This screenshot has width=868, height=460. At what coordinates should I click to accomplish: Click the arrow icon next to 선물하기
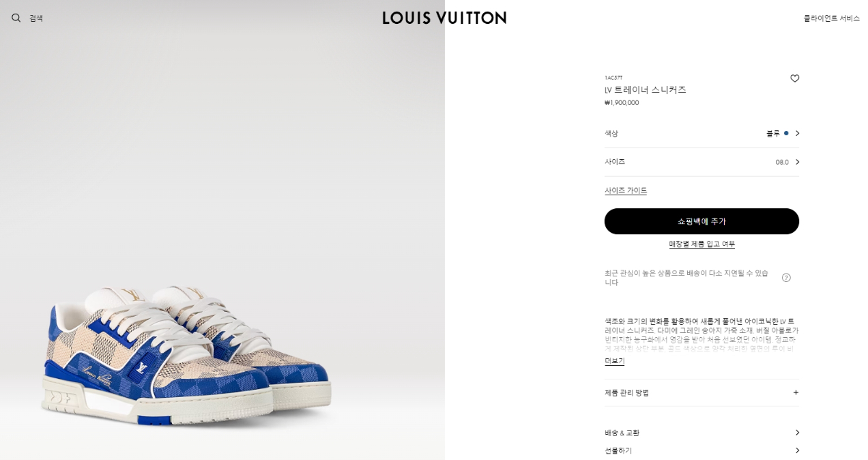point(797,450)
